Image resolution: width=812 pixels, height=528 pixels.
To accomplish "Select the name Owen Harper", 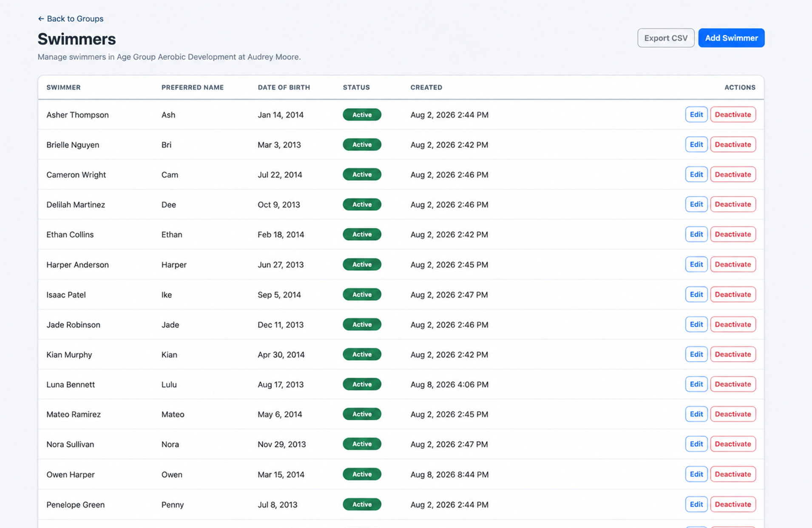I will tap(71, 474).
